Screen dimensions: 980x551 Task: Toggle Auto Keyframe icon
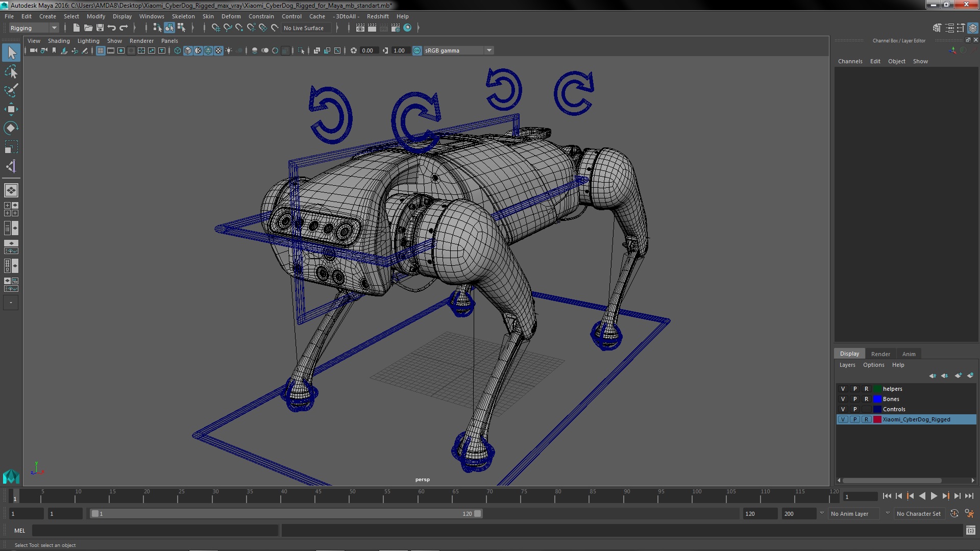pos(954,514)
